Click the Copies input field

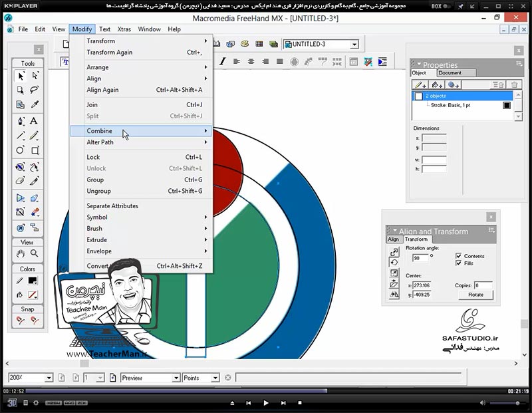[483, 285]
